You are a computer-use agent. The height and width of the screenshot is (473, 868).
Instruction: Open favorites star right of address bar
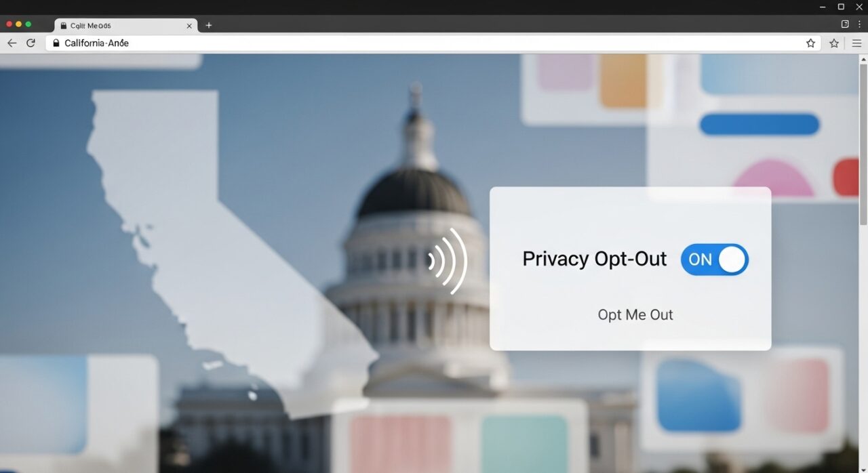pos(834,43)
